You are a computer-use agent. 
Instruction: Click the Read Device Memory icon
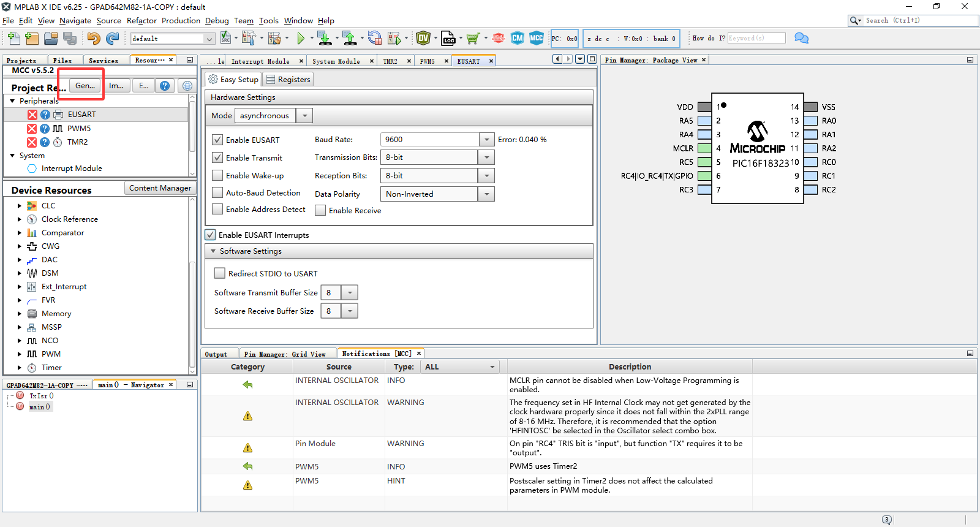pos(350,39)
